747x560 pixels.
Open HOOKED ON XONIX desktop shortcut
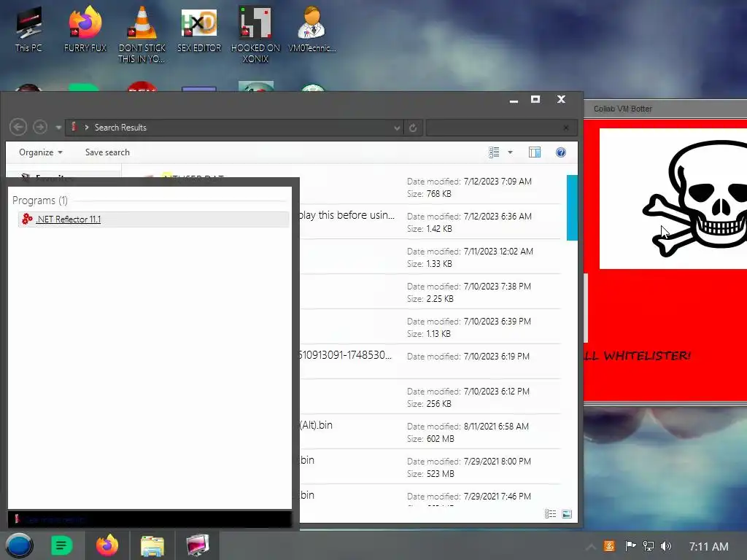coord(255,34)
